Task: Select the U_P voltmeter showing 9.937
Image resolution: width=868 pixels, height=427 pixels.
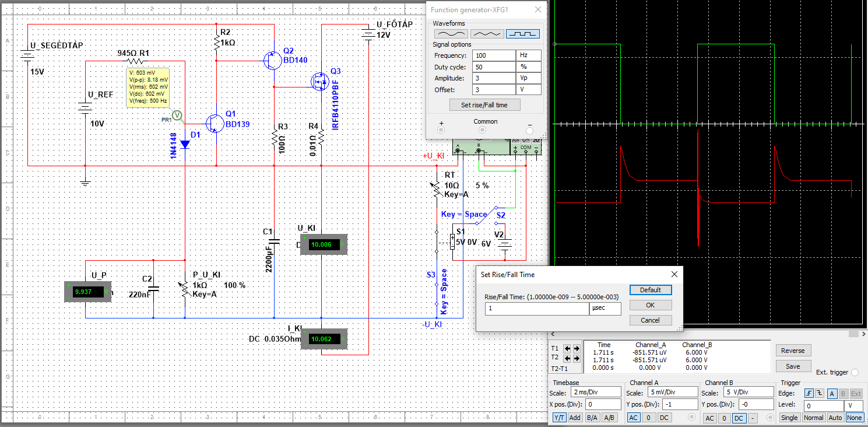Action: click(88, 292)
